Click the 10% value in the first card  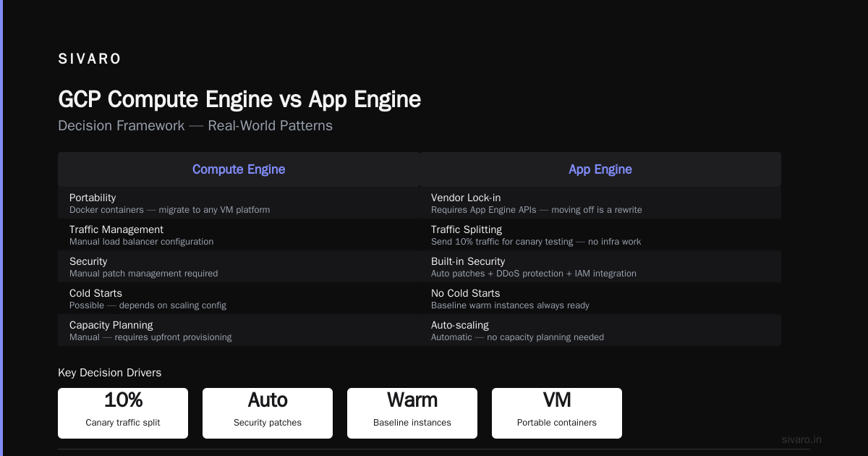[123, 400]
